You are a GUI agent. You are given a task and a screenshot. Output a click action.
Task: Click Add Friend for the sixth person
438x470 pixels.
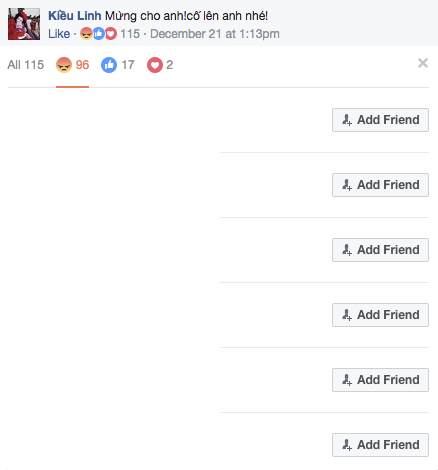click(x=380, y=445)
